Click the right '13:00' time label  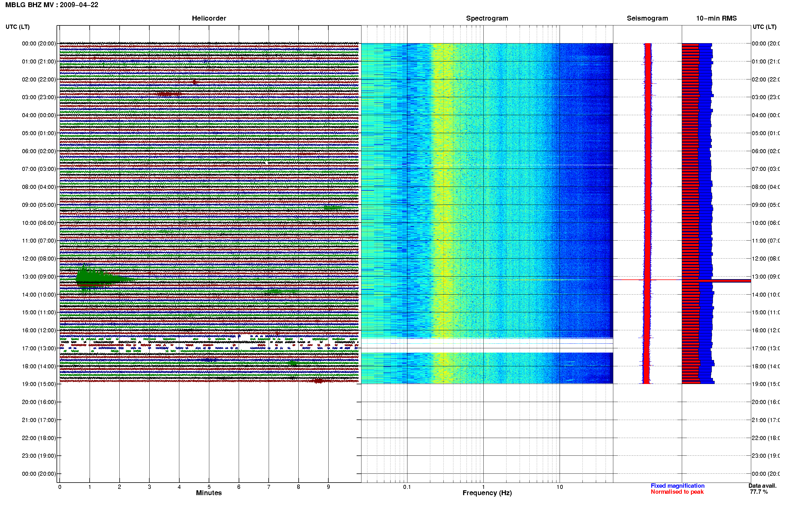766,277
